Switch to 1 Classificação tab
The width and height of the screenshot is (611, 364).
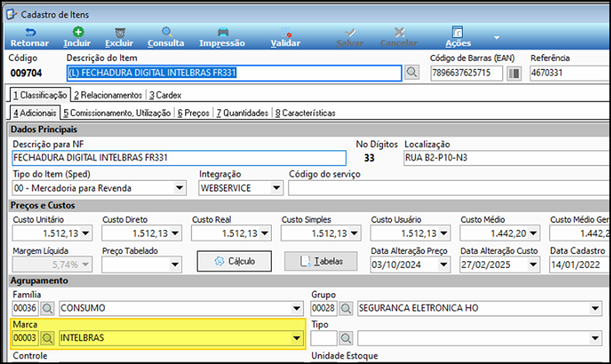click(40, 95)
